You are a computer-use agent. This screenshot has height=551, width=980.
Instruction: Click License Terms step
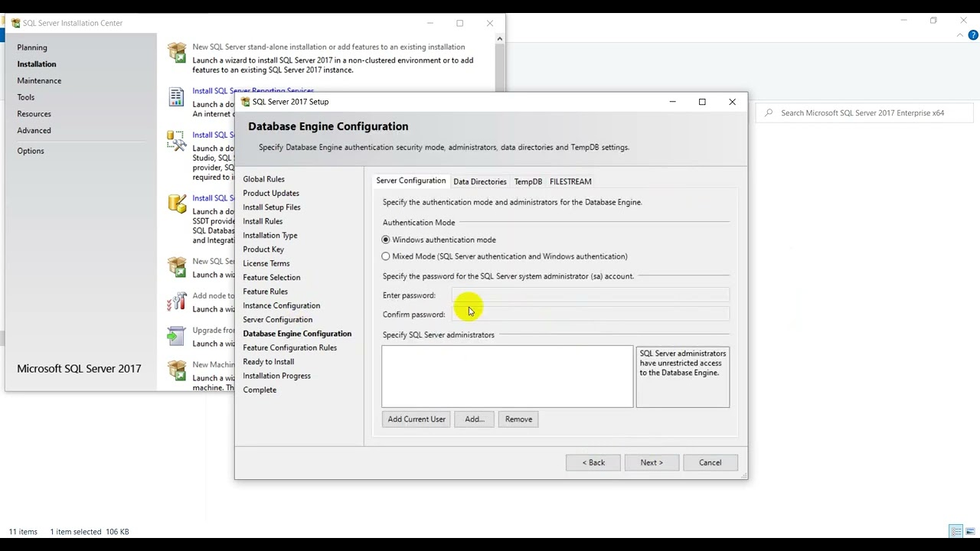point(266,263)
